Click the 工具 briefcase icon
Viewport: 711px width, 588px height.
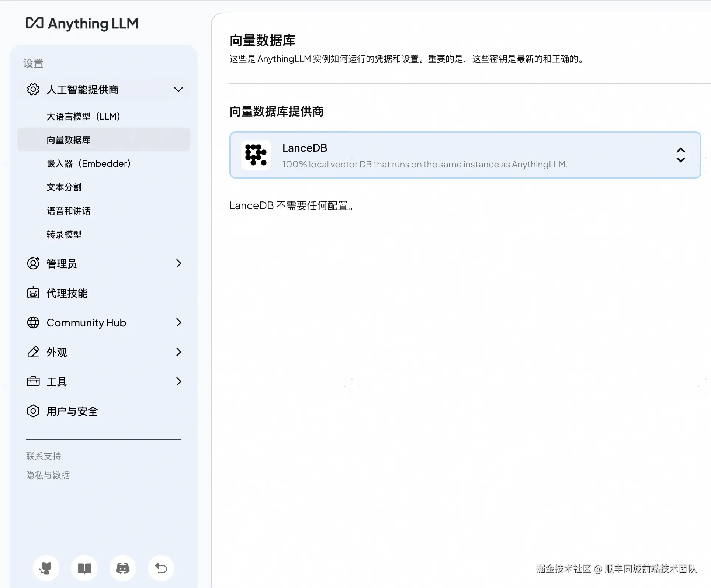pos(33,381)
